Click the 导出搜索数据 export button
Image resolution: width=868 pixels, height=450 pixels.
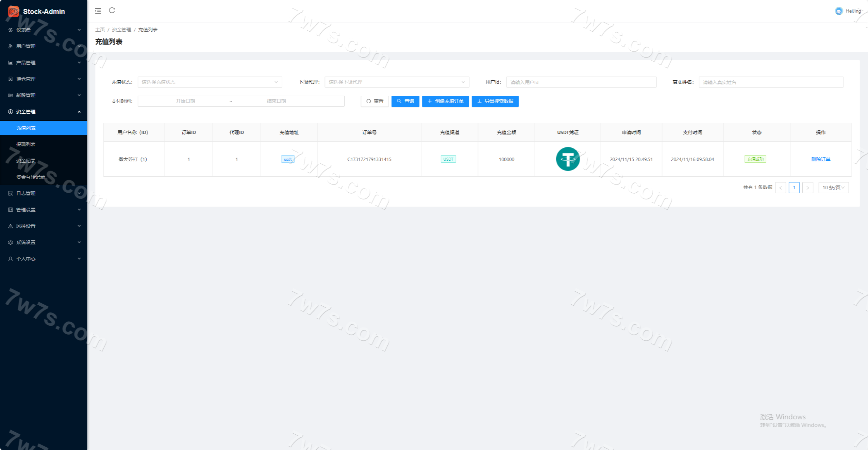pos(495,101)
